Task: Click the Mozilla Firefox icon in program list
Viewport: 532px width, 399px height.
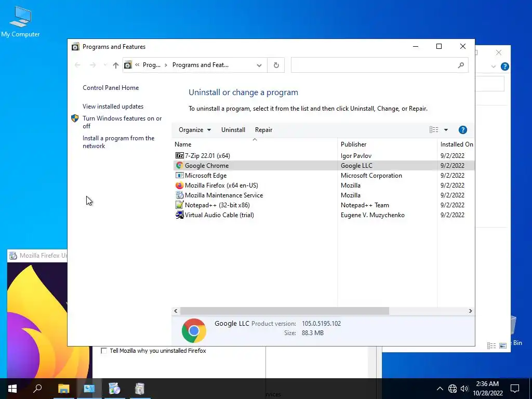Action: (179, 185)
